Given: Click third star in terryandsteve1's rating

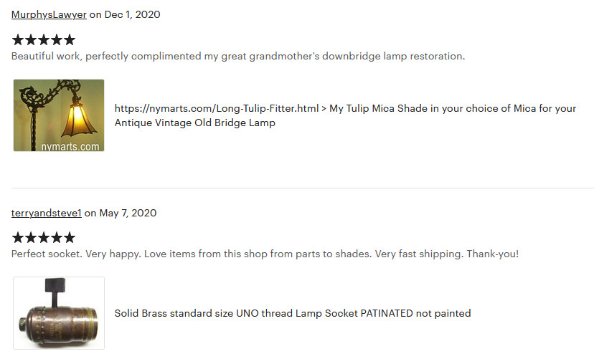Looking at the screenshot, I should click(x=44, y=238).
